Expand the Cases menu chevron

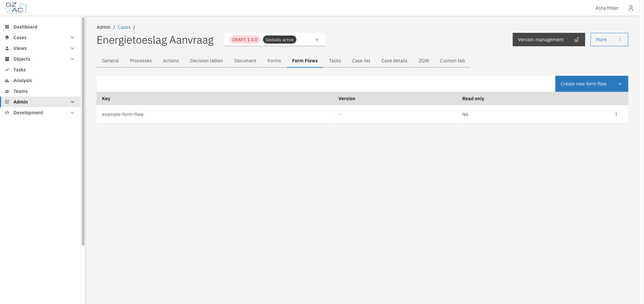point(72,38)
